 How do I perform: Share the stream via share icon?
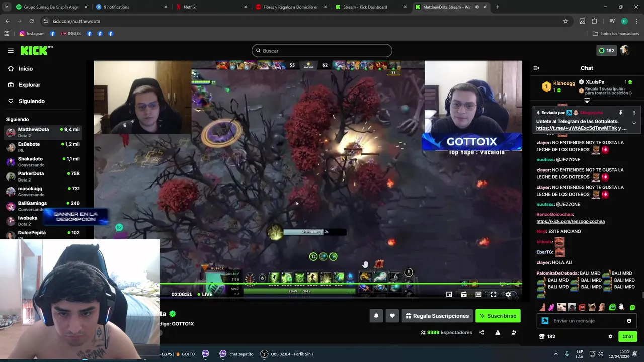481,332
